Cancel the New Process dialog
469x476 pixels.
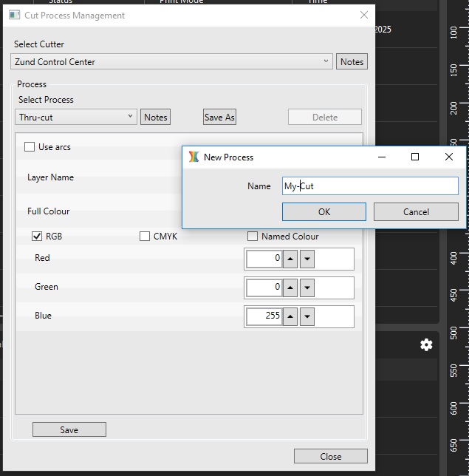click(416, 211)
